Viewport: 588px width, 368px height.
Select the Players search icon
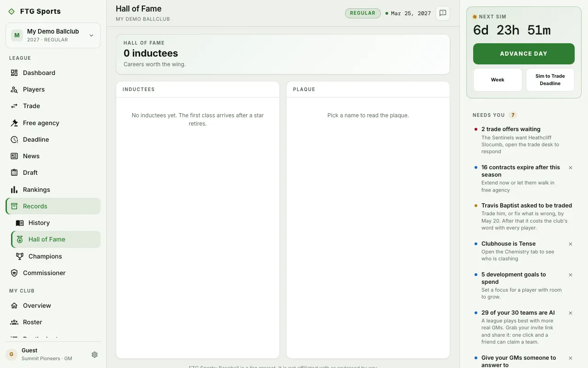coord(14,89)
